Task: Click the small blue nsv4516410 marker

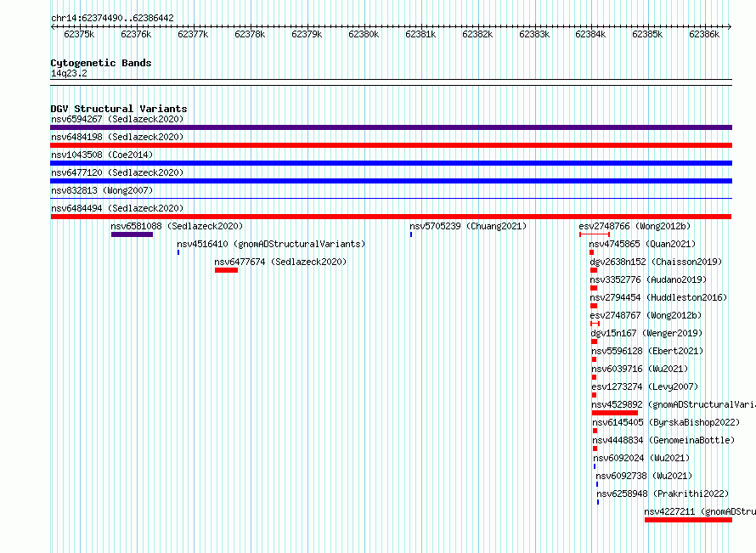Action: point(178,252)
